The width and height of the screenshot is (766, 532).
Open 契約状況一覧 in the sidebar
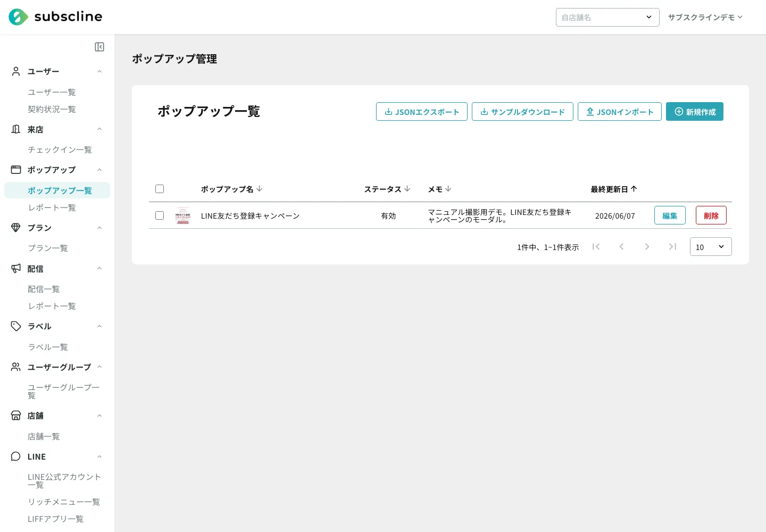click(x=52, y=109)
